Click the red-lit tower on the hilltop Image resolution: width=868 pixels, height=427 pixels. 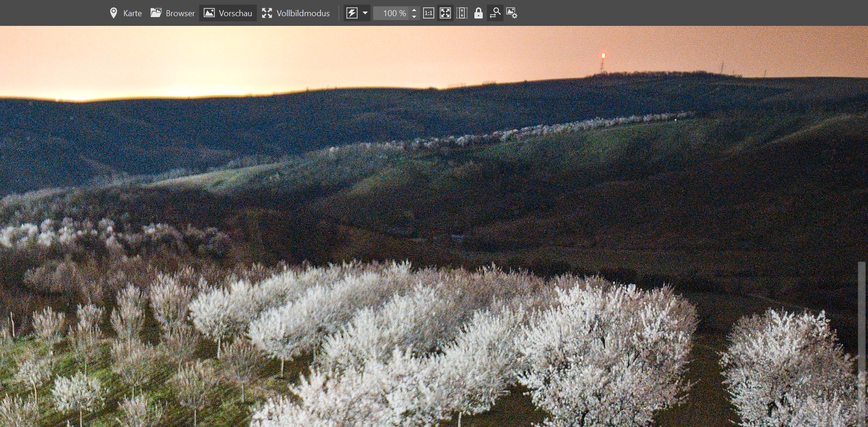[x=603, y=58]
